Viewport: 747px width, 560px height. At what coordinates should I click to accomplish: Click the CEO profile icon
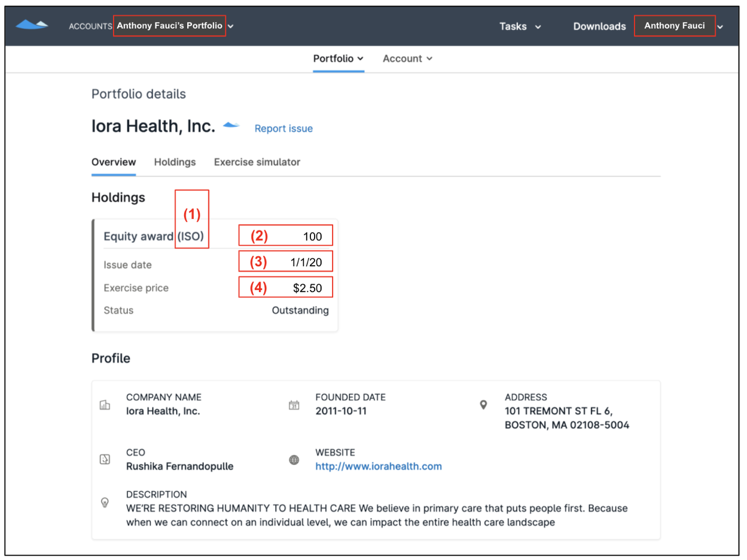click(105, 459)
